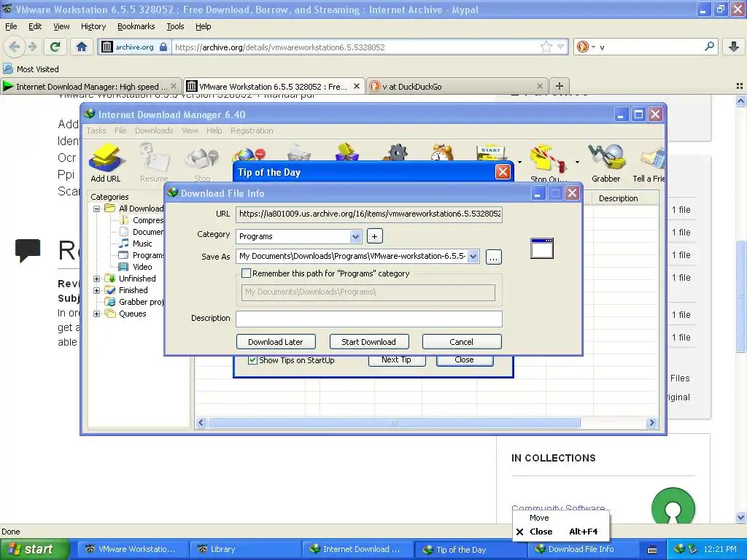Click the add category plus button
Viewport: 747px width, 560px height.
pos(374,236)
